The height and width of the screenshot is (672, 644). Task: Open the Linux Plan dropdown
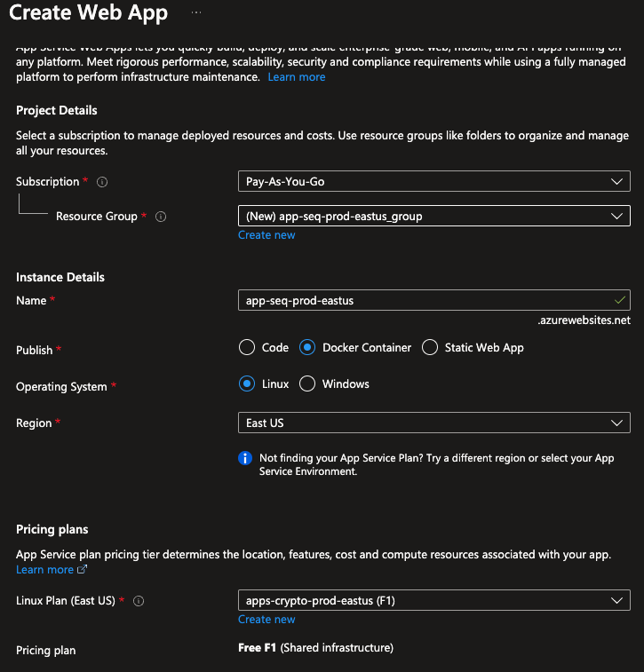click(x=434, y=600)
